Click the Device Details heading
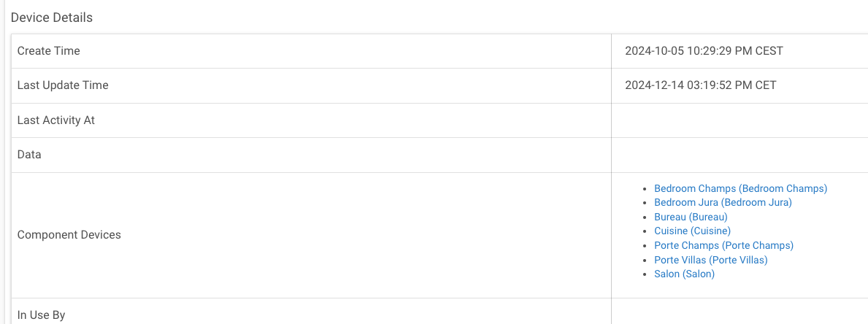 [52, 18]
